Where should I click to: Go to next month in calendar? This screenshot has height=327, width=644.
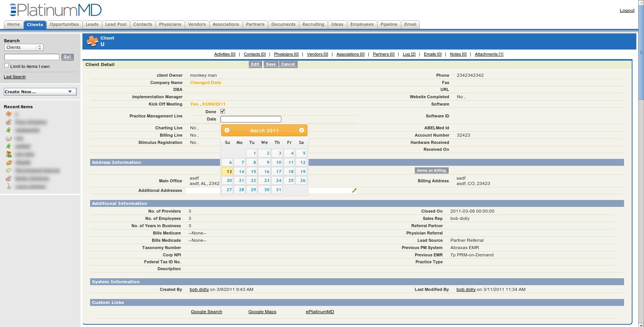[x=302, y=130]
